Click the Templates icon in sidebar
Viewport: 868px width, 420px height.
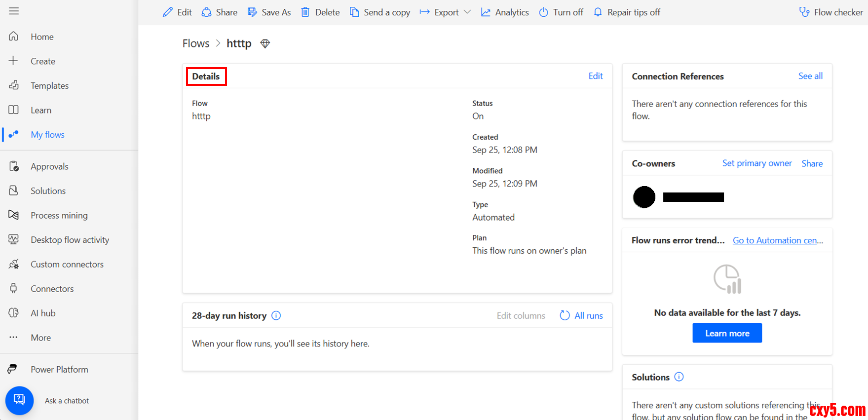click(x=14, y=85)
